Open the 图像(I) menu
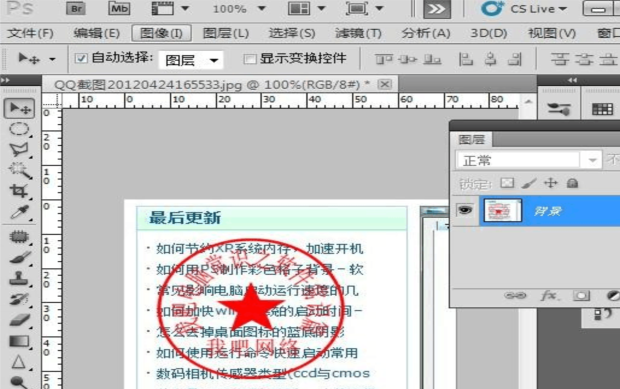Image resolution: width=620 pixels, height=389 pixels. click(x=161, y=33)
